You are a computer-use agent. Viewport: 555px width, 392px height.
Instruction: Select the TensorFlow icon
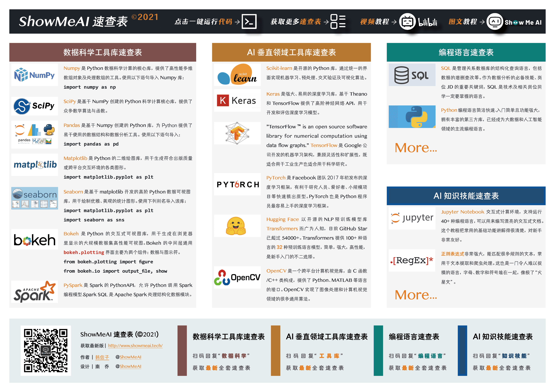(x=237, y=133)
